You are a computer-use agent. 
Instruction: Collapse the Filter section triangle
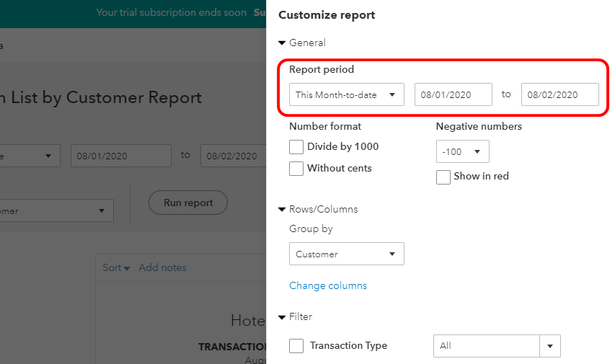pyautogui.click(x=282, y=317)
